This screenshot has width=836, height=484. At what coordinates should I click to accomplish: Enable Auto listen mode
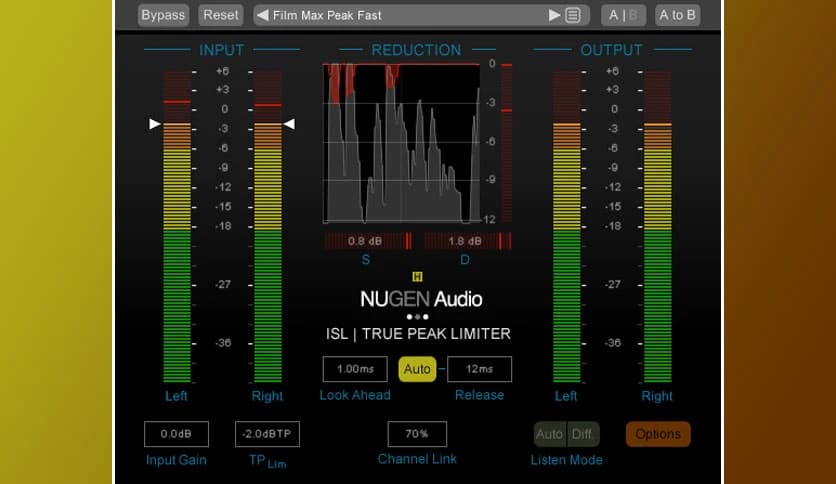[x=550, y=434]
